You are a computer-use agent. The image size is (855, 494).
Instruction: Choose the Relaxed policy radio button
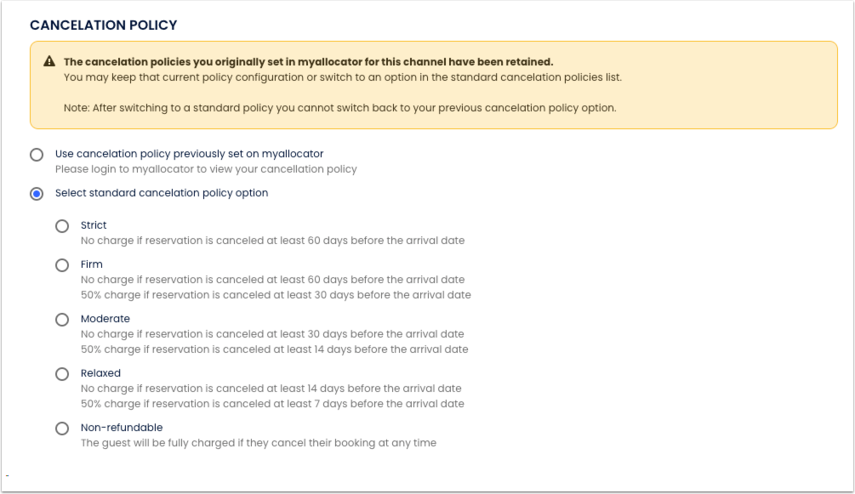62,374
